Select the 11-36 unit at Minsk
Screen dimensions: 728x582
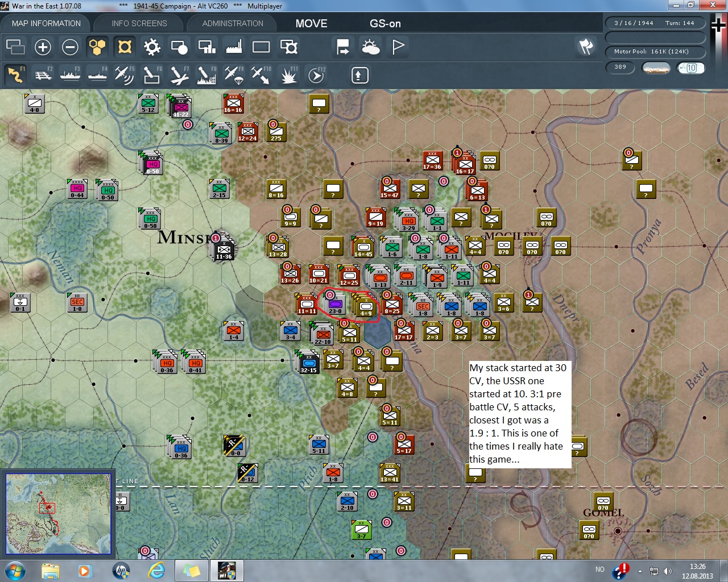click(224, 250)
